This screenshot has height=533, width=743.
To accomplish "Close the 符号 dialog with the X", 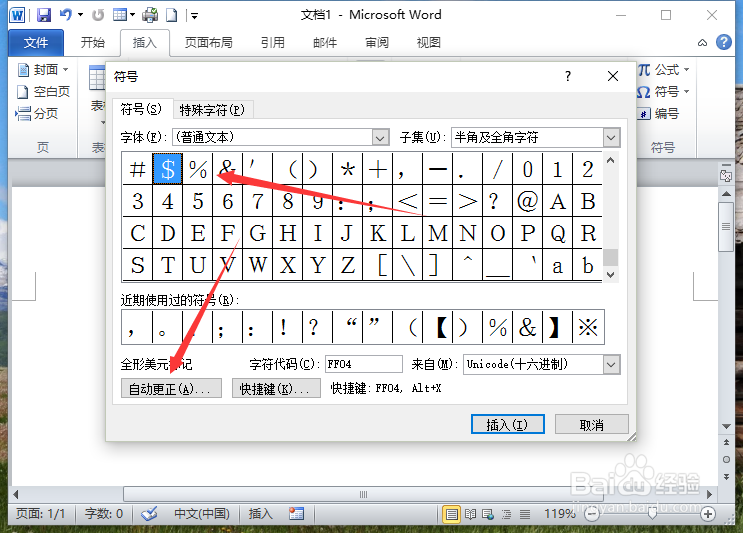I will [613, 76].
